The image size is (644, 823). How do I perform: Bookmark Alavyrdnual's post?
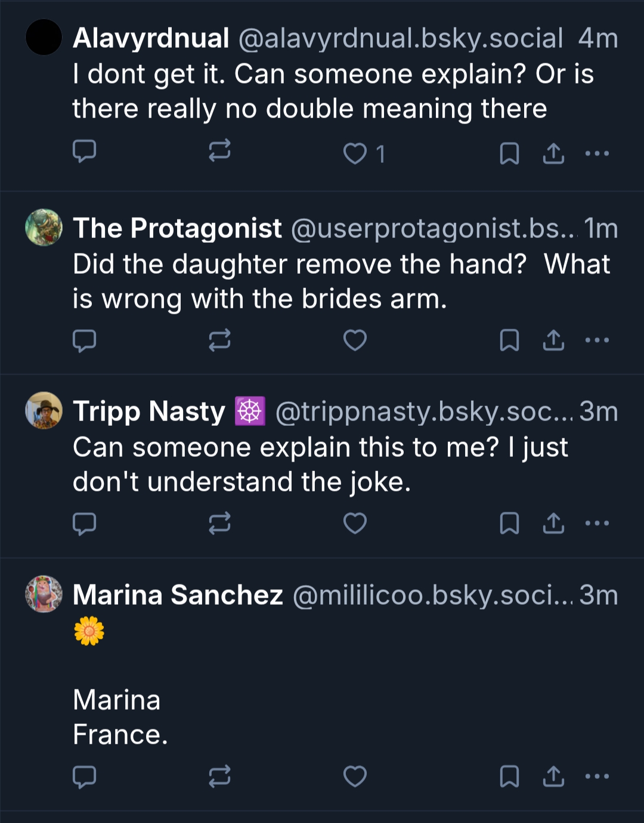pos(509,154)
